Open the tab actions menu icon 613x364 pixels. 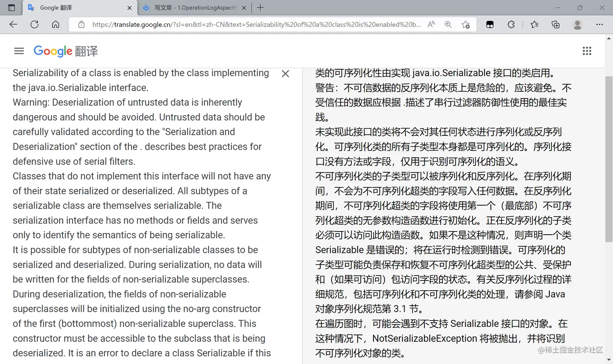pos(11,8)
